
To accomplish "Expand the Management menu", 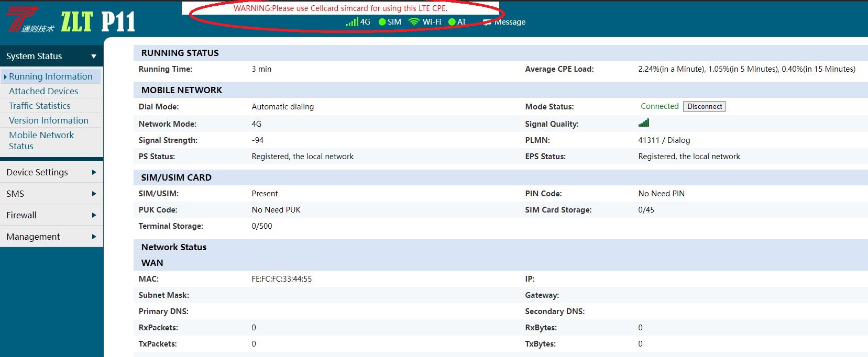I will [x=51, y=237].
